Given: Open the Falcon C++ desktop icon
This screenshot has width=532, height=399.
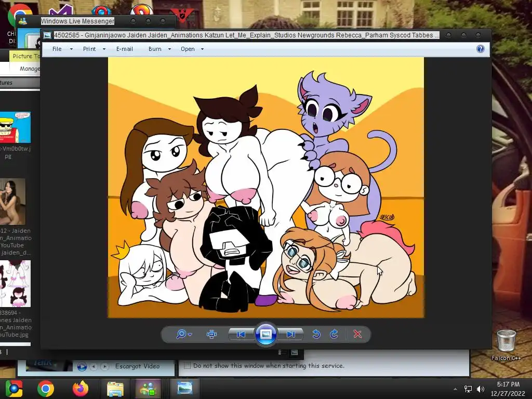Looking at the screenshot, I should (x=506, y=345).
